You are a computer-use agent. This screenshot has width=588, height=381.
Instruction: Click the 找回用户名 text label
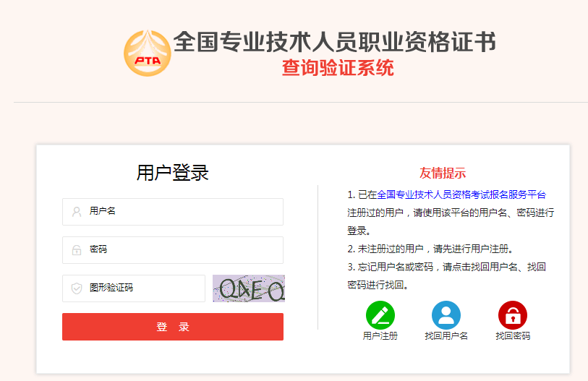[x=446, y=336]
